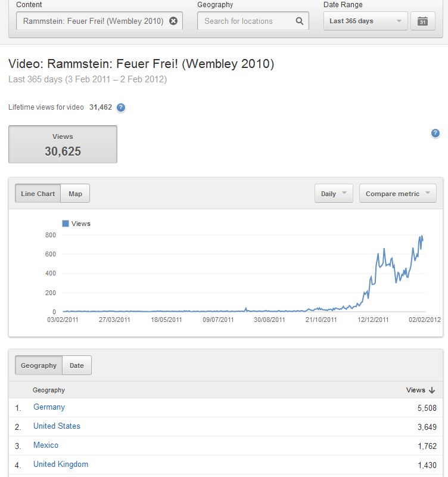Image resolution: width=448 pixels, height=477 pixels.
Task: Click the blue Views legend square
Action: pos(66,224)
